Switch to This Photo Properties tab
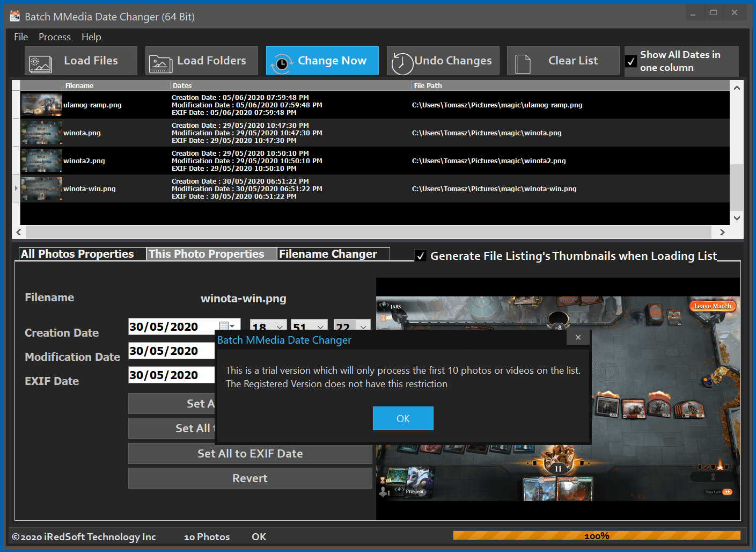Viewport: 756px width, 552px height. pyautogui.click(x=212, y=254)
